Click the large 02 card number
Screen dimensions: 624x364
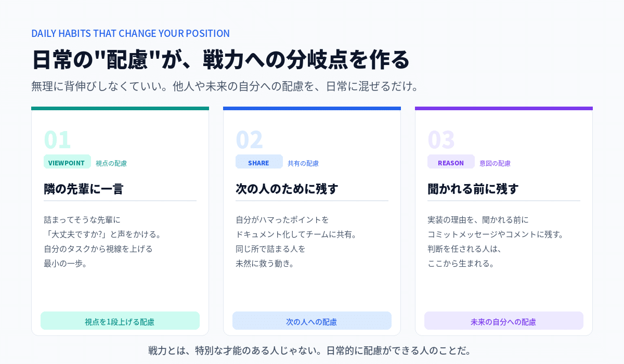(249, 139)
